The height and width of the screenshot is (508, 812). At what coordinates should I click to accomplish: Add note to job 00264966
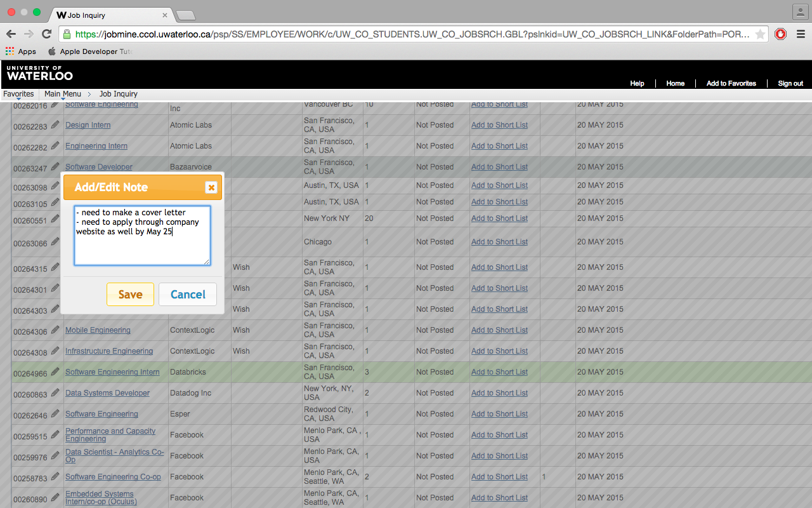pos(56,372)
